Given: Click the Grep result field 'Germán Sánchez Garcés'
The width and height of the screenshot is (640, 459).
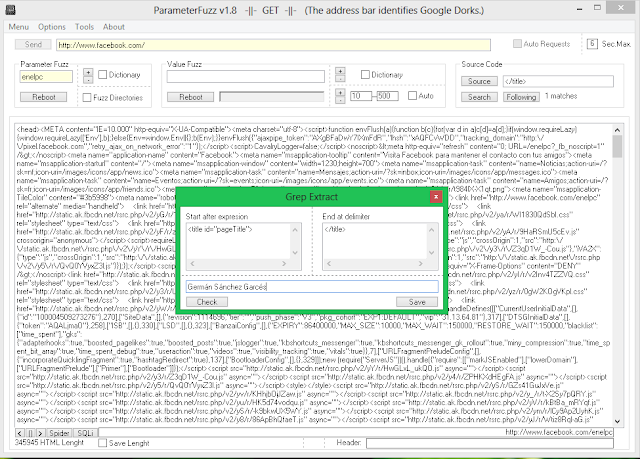Looking at the screenshot, I should click(x=312, y=287).
